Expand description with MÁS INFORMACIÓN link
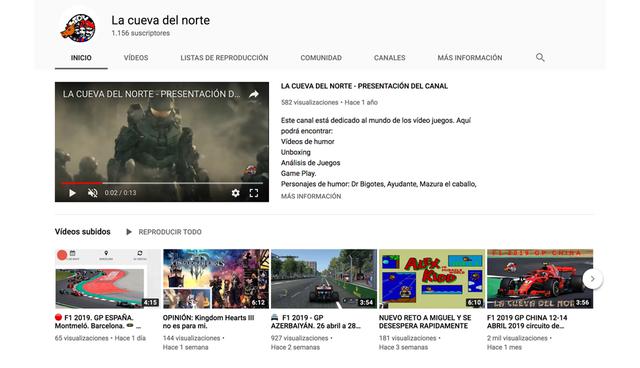Image resolution: width=640 pixels, height=368 pixels. (311, 196)
